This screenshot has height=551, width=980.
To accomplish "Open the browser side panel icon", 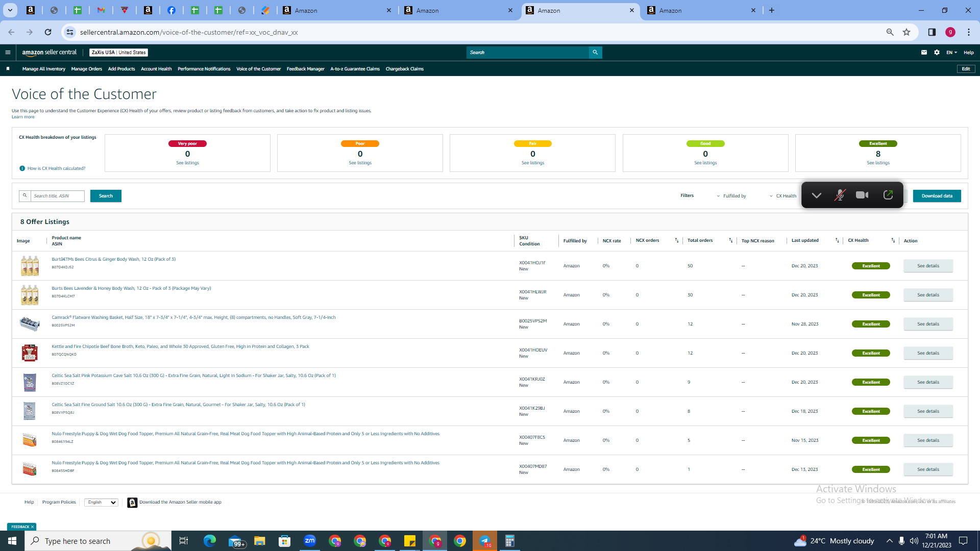I will 932,32.
